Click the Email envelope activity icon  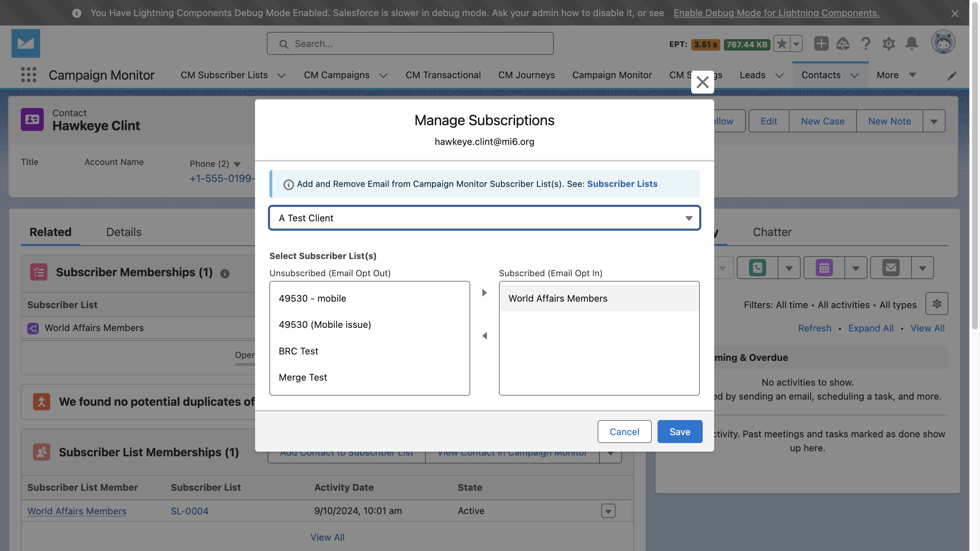891,268
